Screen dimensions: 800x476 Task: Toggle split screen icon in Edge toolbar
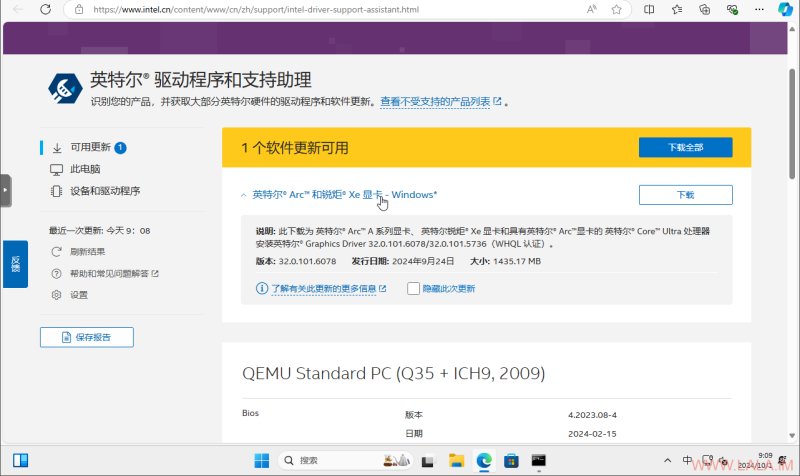coord(649,9)
